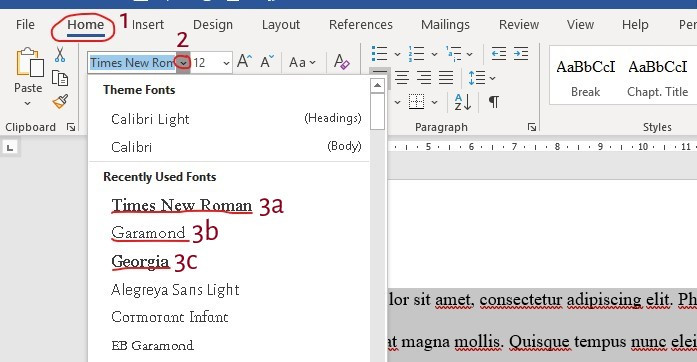Click the font name input box
The width and height of the screenshot is (697, 362).
(132, 63)
